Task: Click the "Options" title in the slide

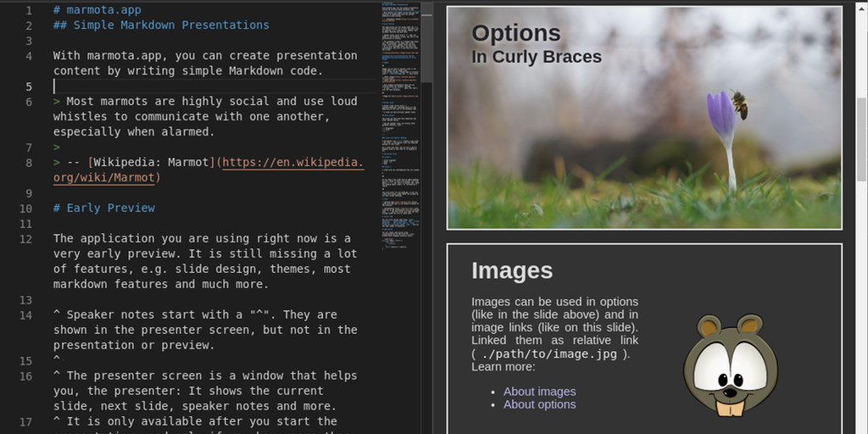Action: click(x=515, y=33)
